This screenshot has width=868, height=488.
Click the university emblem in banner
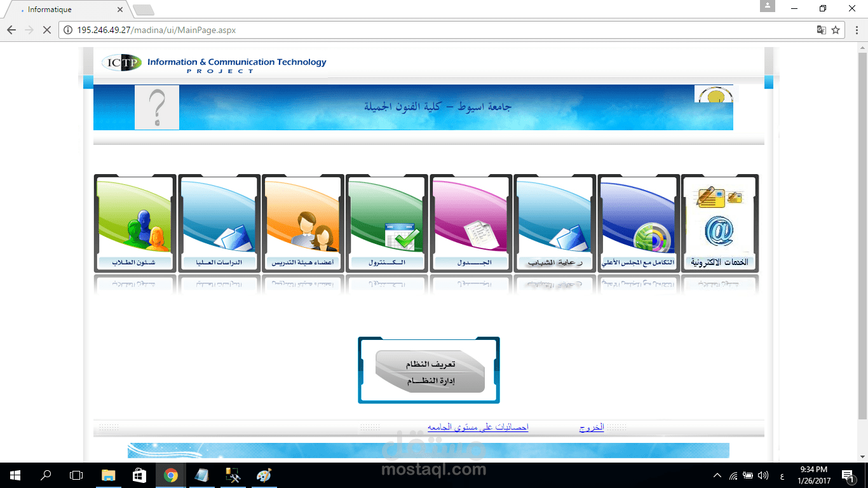click(714, 94)
